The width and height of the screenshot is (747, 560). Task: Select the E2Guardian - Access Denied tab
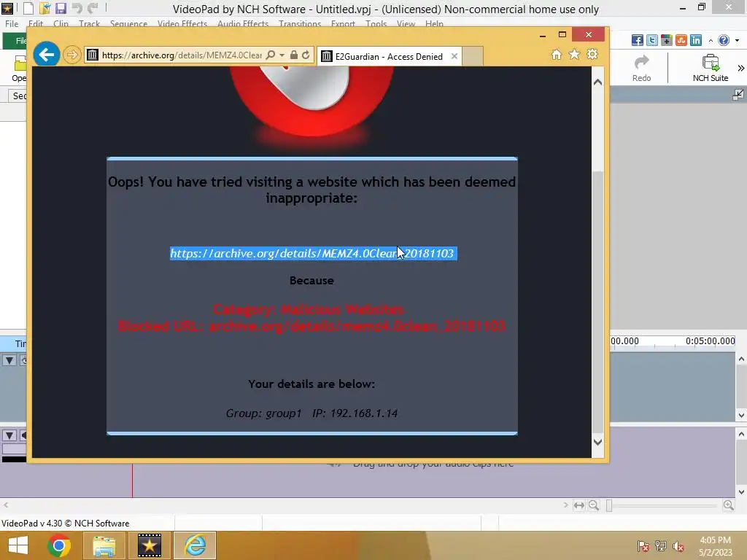(x=389, y=57)
